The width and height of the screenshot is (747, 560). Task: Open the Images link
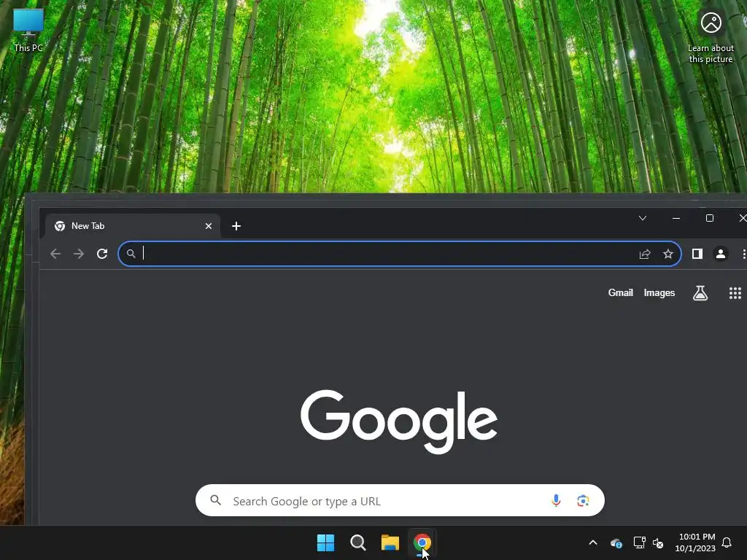(659, 293)
